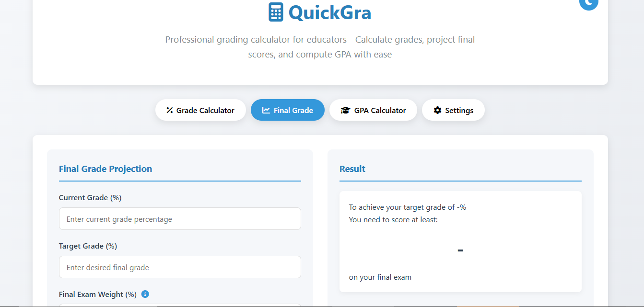Click the "on your final exam" text
The image size is (644, 307).
point(380,277)
